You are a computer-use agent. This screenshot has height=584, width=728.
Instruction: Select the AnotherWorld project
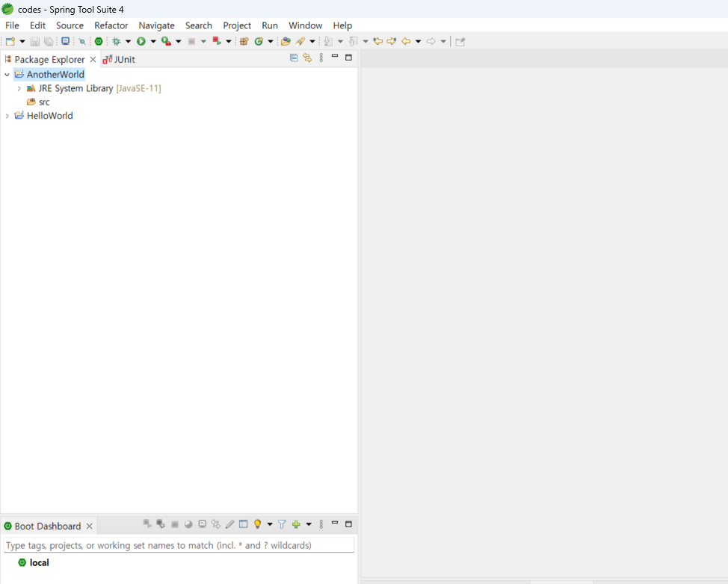(55, 74)
